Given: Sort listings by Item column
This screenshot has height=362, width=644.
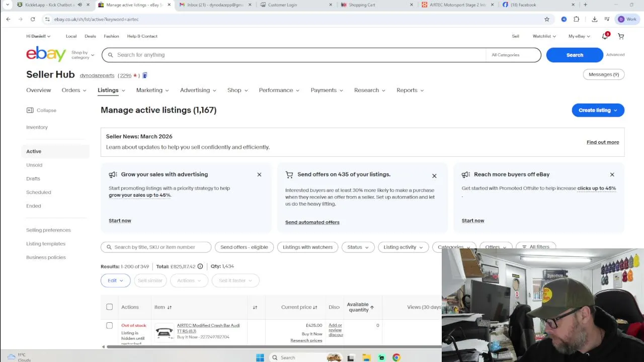Looking at the screenshot, I should pos(163,307).
